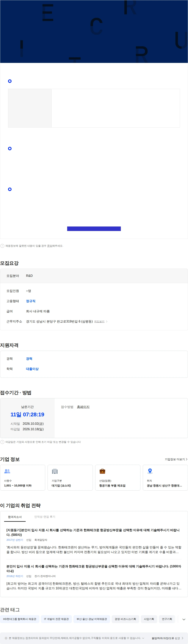
Task: Click the briefcase icon in 산업(업종) card
Action: (102, 471)
